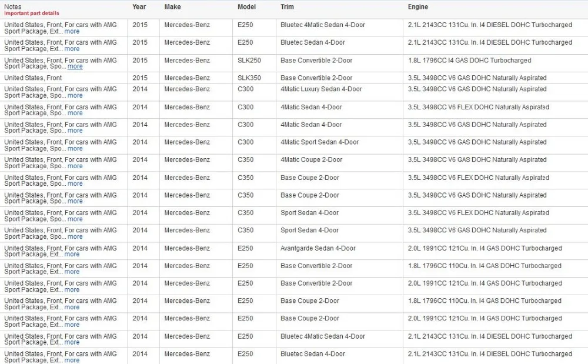Viewport: 588px width, 364px height.
Task: Open more link for E250 Base Convertible 1.8L row
Action: [72, 272]
